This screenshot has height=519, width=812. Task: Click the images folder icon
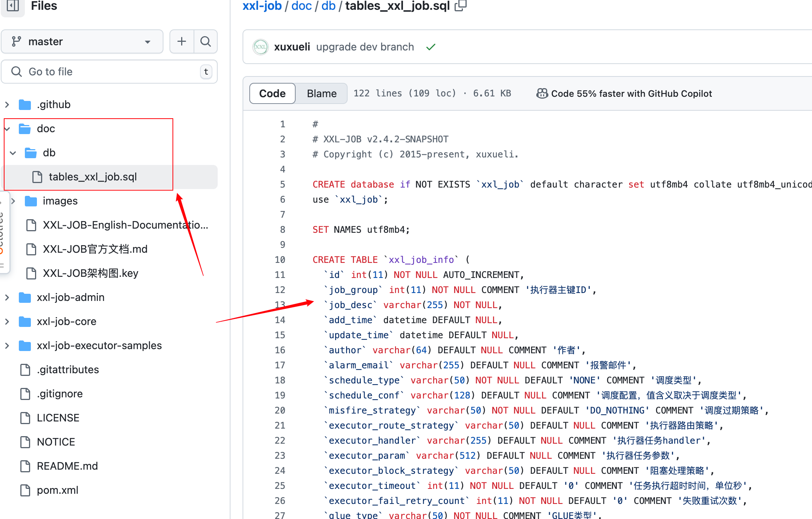pos(31,201)
